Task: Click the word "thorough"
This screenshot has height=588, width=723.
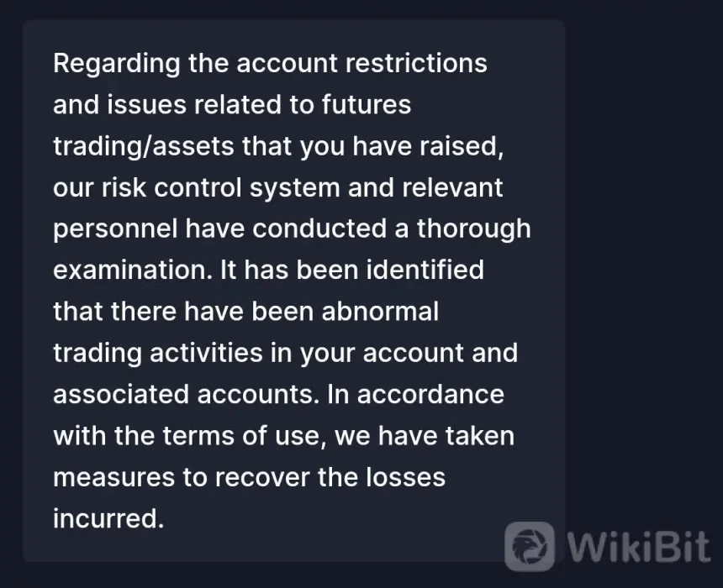Action: [474, 229]
